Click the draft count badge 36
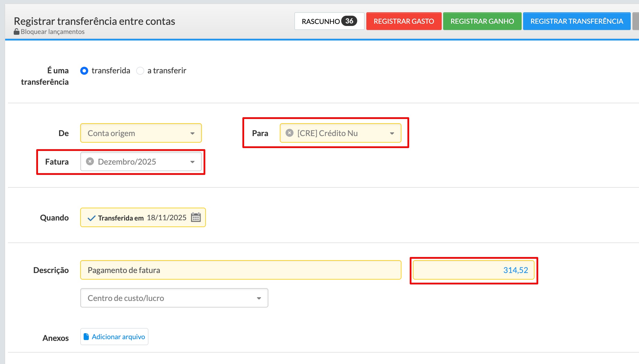 pos(349,21)
